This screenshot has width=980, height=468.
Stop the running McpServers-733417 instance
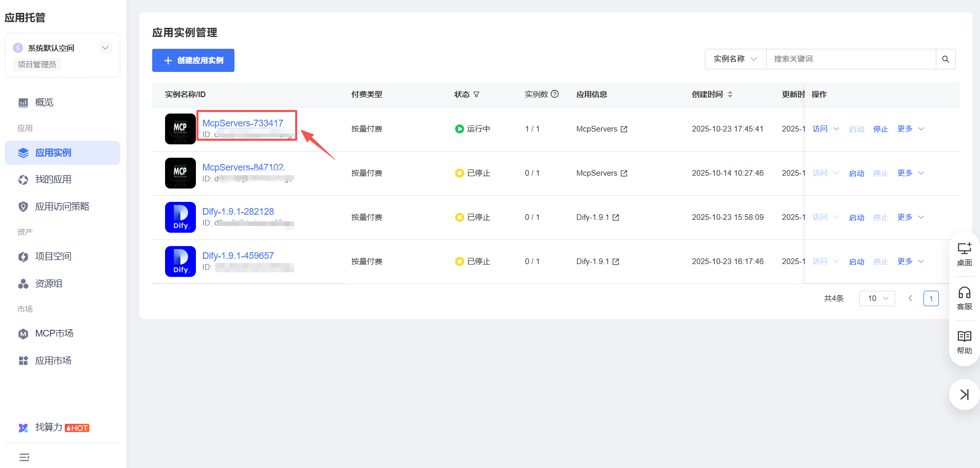pos(880,129)
